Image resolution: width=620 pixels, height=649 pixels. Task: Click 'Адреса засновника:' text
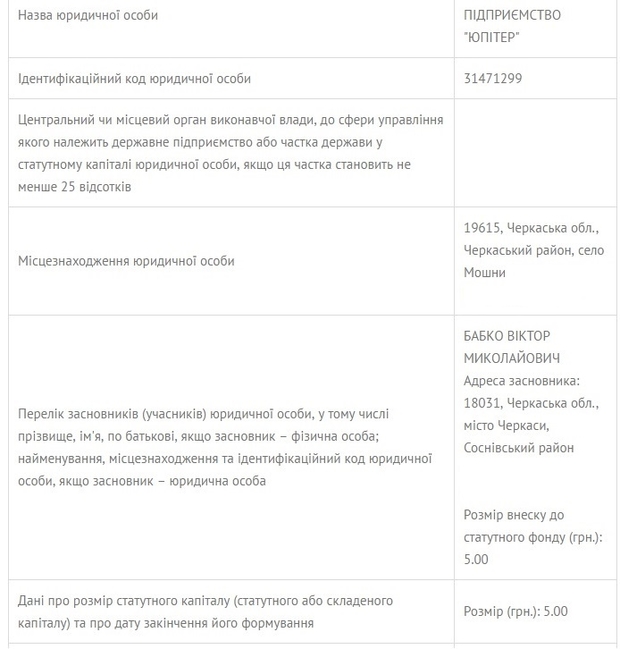coord(521,380)
